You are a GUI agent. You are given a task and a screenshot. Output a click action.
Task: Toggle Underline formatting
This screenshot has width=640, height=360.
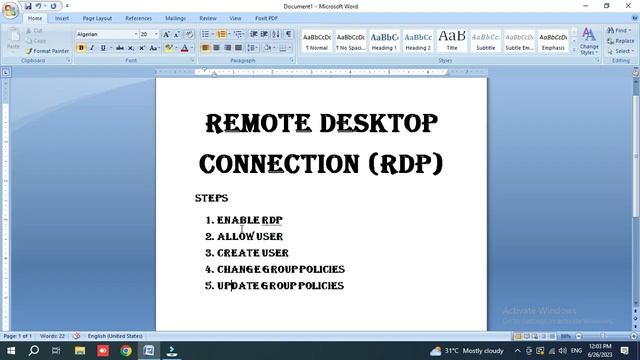pos(103,48)
